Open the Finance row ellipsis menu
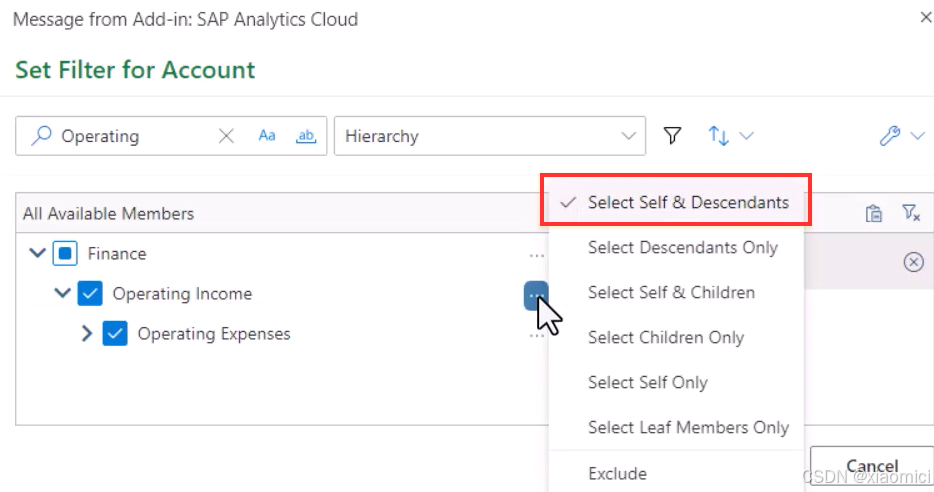Image resolution: width=934 pixels, height=492 pixels. coord(536,255)
